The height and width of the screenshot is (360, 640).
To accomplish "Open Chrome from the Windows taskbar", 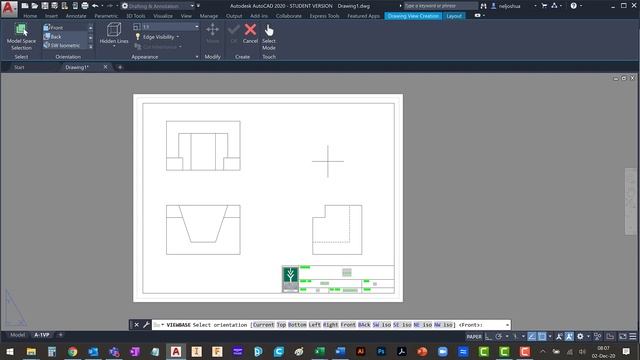I will click(x=73, y=351).
